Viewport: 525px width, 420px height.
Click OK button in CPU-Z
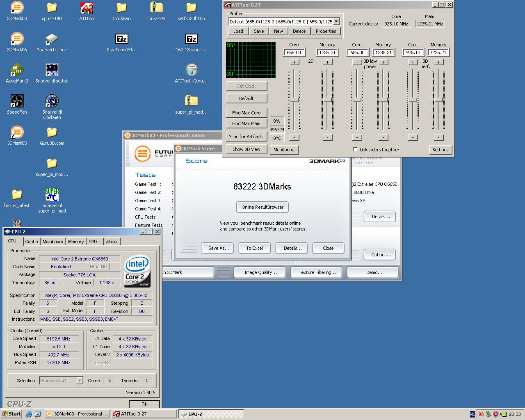point(144,404)
